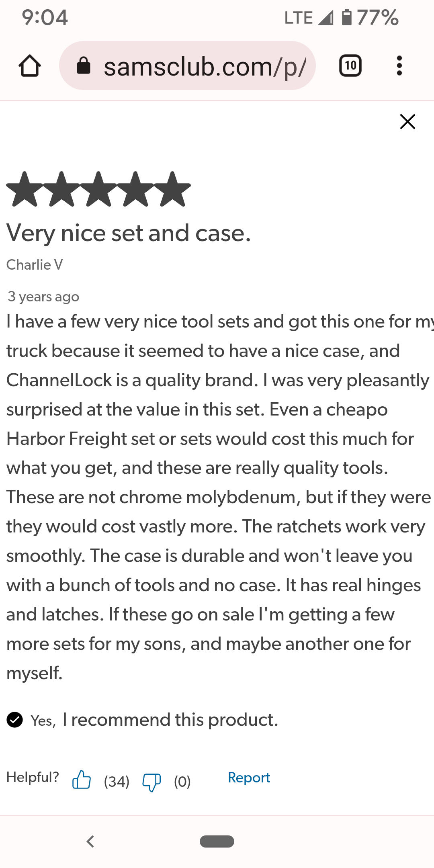Tap the '3 years ago' timestamp
The width and height of the screenshot is (434, 868).
[43, 297]
